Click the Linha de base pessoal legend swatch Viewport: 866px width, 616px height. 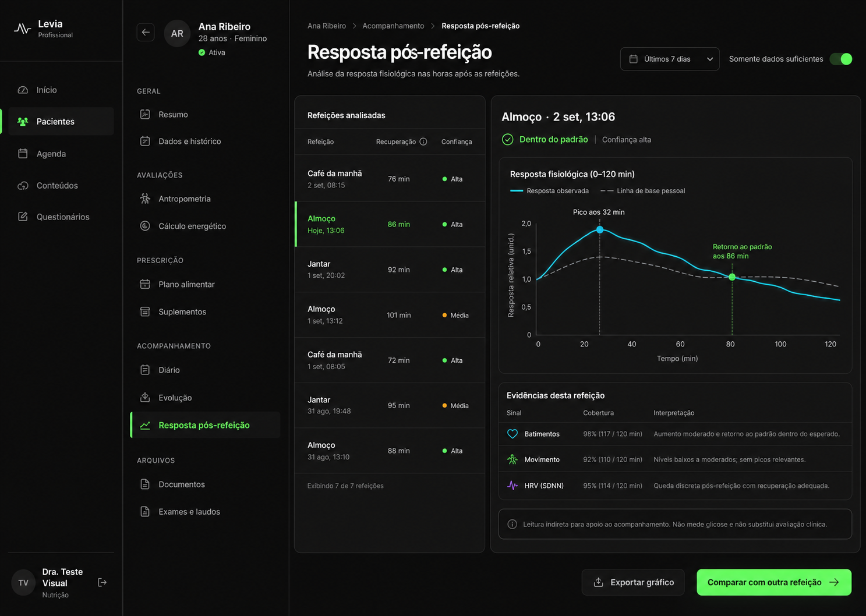(607, 191)
